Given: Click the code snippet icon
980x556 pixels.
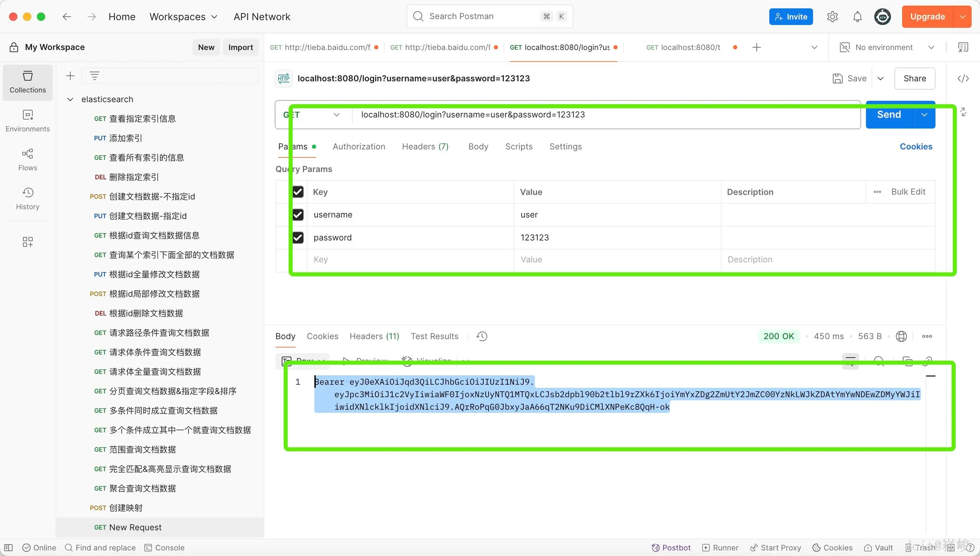Looking at the screenshot, I should click(x=963, y=79).
